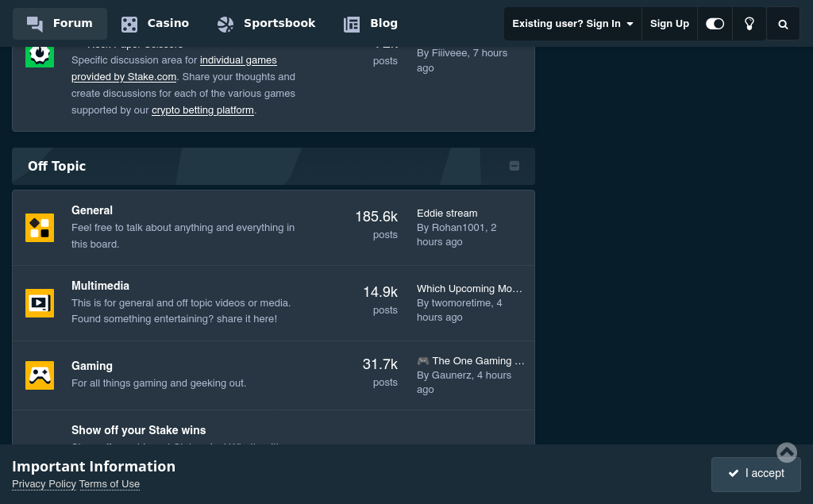
Task: Click the scroll-to-top arrow icon
Action: 787,452
